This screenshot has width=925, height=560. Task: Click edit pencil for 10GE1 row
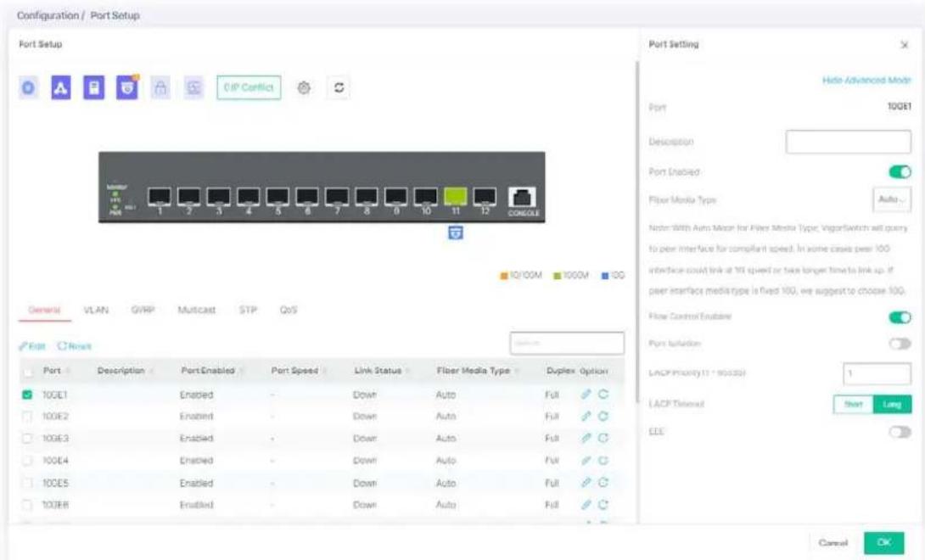586,395
